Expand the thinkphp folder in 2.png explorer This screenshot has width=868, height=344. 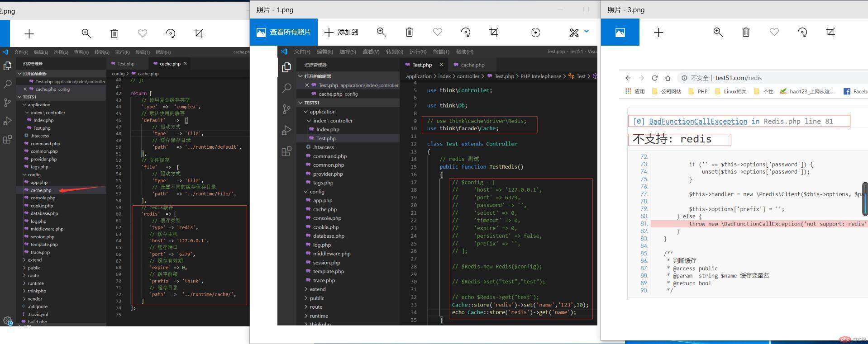click(24, 291)
